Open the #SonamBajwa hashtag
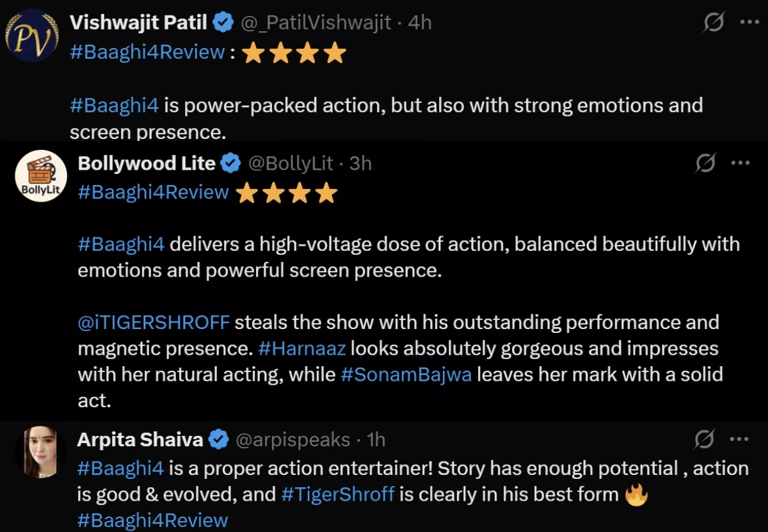Image resolution: width=768 pixels, height=532 pixels. 406,375
